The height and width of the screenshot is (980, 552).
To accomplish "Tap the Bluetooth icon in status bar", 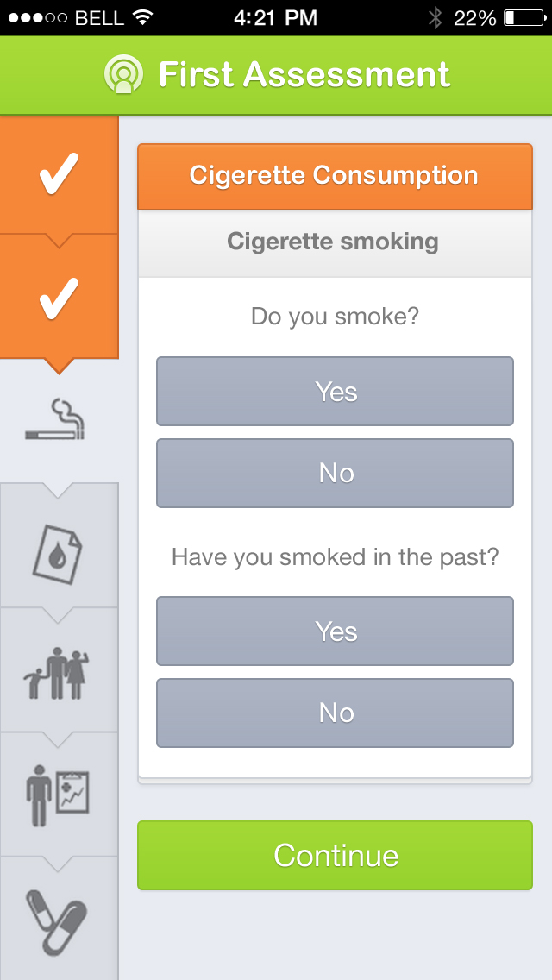I will [x=436, y=17].
